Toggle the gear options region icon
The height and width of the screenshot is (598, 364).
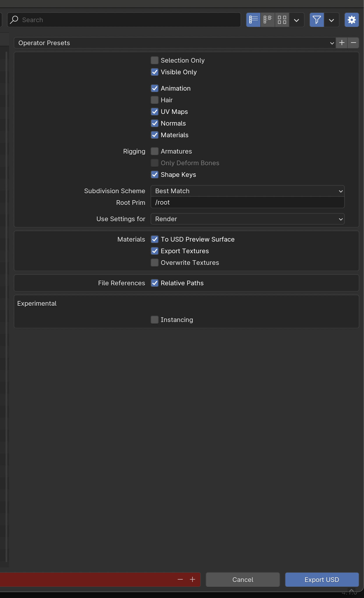[351, 20]
